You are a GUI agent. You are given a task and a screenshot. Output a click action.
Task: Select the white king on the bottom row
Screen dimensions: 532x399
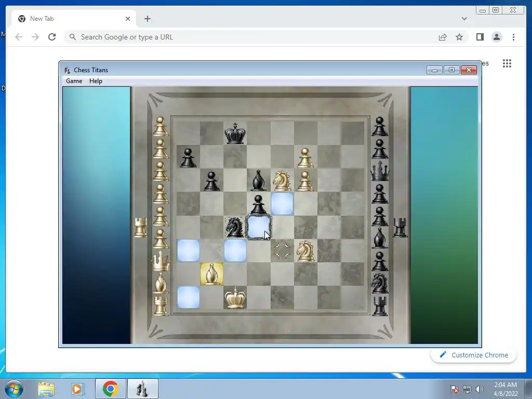235,297
